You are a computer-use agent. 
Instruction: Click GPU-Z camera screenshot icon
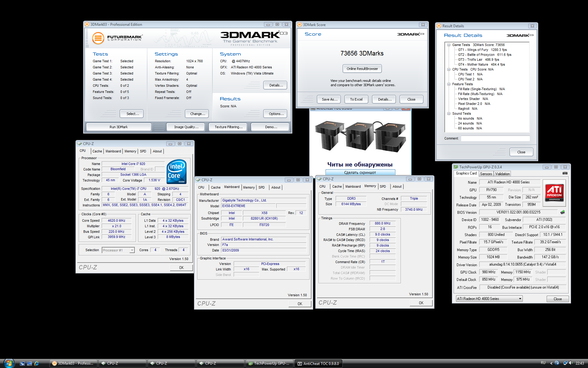point(565,173)
